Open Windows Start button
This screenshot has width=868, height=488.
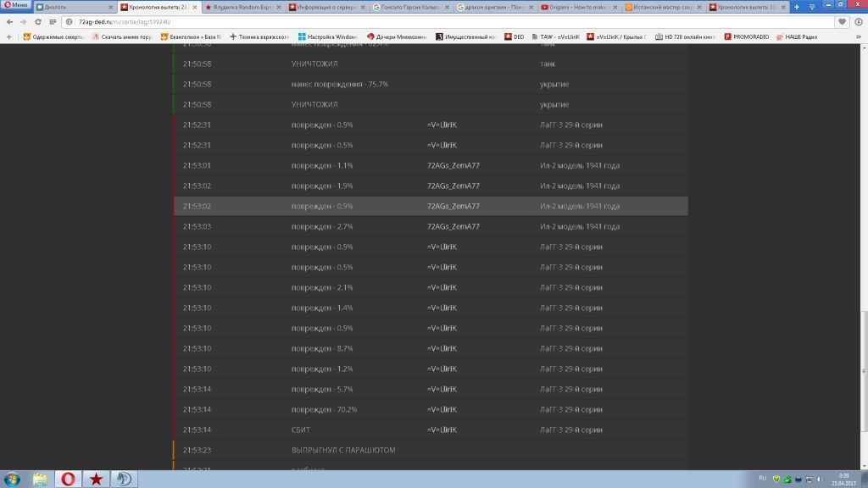12,480
